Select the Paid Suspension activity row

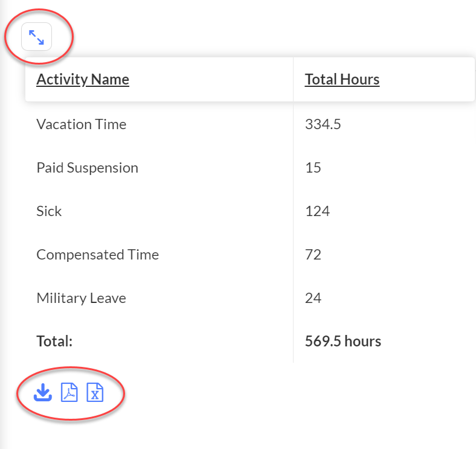tap(250, 168)
